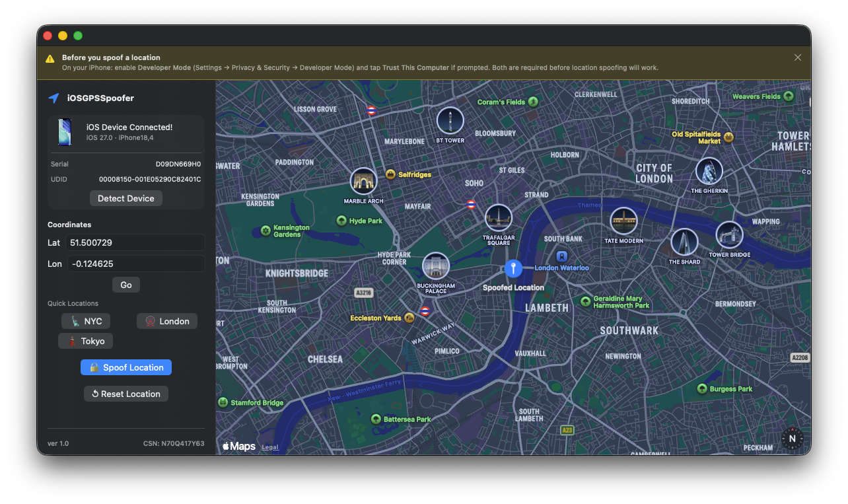Click the compass North indicator
The image size is (848, 504).
tap(793, 438)
